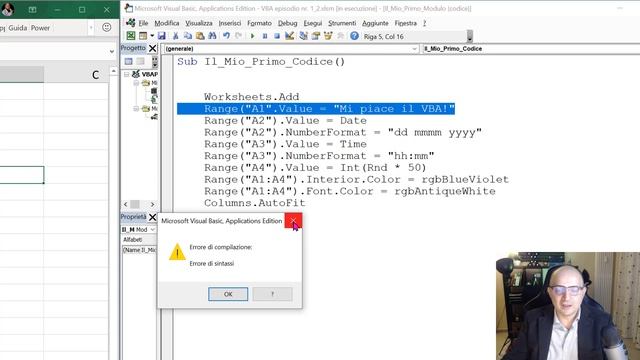Click OK in the compile error dialog
This screenshot has width=640, height=360.
[228, 294]
